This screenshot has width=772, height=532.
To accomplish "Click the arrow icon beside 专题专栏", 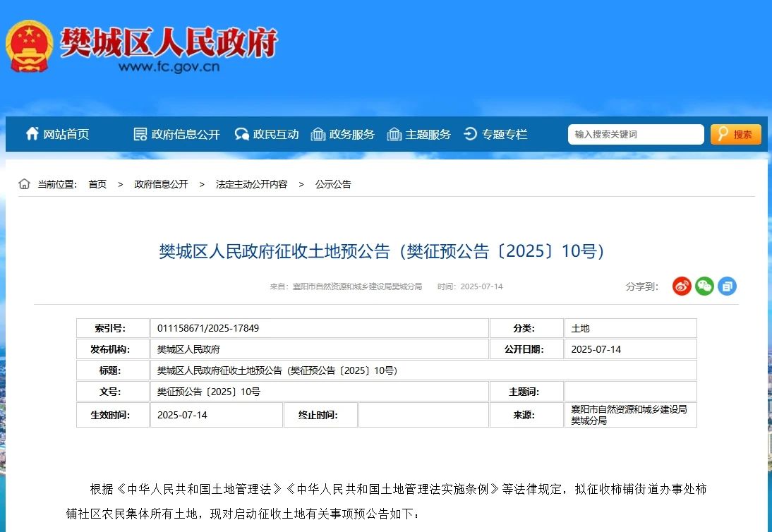I will click(471, 134).
